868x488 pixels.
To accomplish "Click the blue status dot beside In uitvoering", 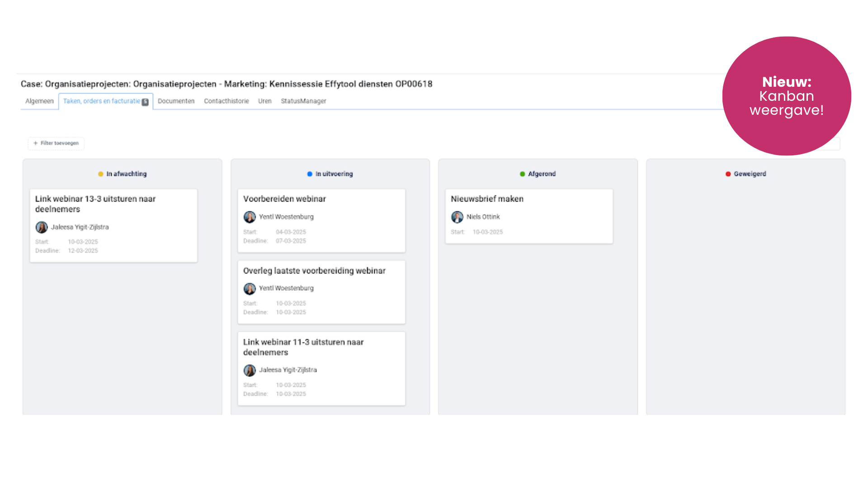I will 309,174.
